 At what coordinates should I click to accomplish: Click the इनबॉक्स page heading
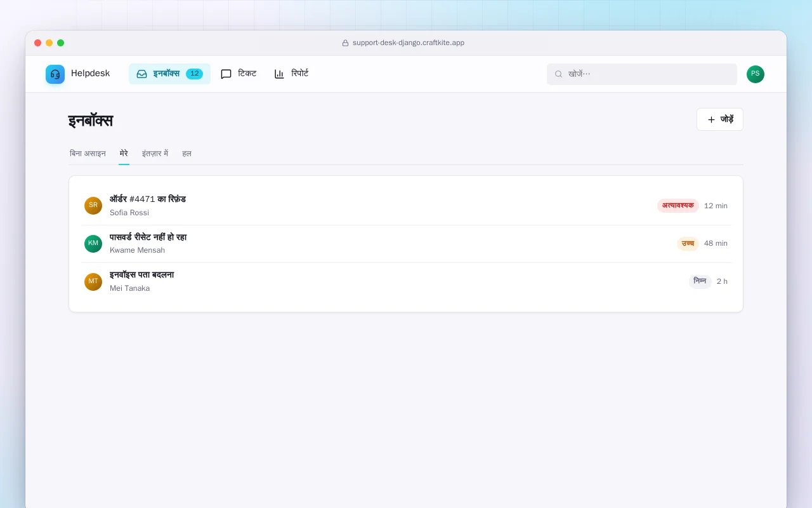[x=91, y=121]
